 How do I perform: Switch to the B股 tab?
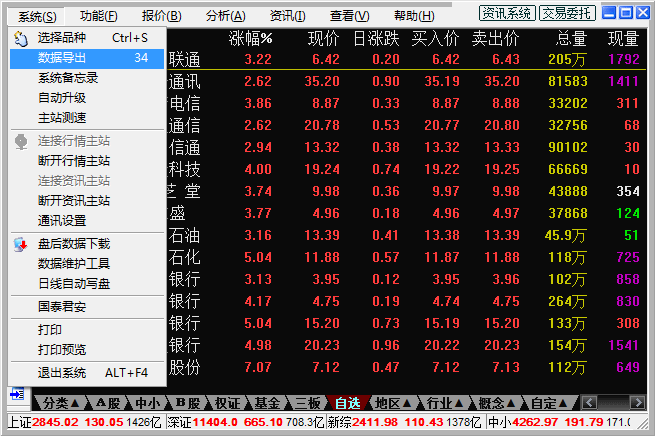(x=188, y=403)
